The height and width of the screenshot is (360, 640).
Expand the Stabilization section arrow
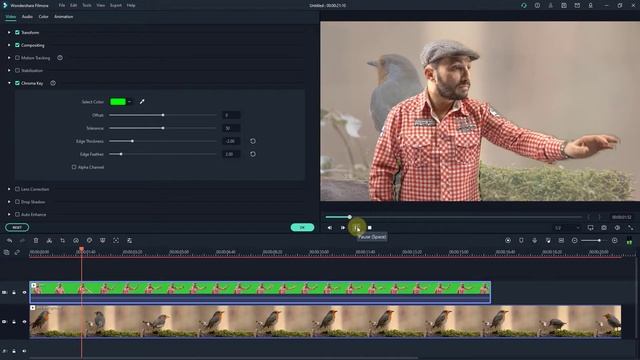(x=9, y=71)
